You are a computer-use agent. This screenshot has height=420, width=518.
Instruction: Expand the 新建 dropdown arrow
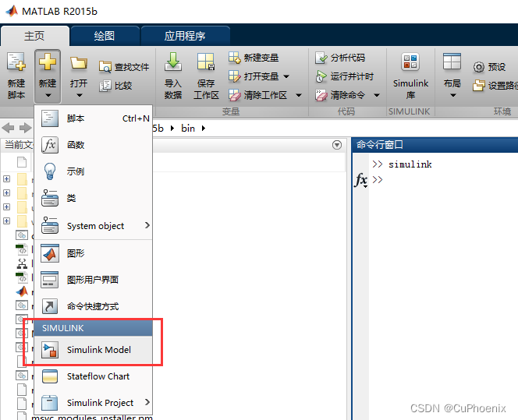coord(48,96)
